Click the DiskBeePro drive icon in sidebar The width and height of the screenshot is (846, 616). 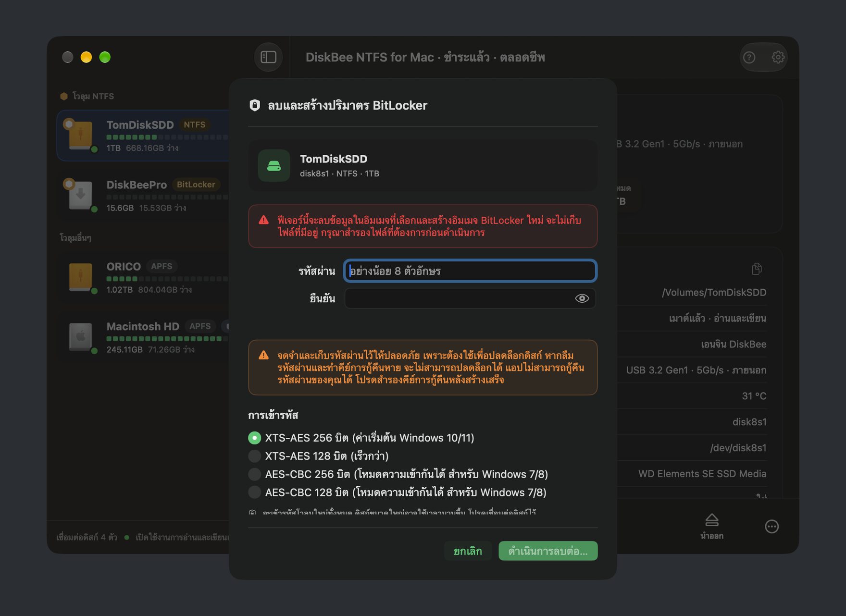point(80,195)
